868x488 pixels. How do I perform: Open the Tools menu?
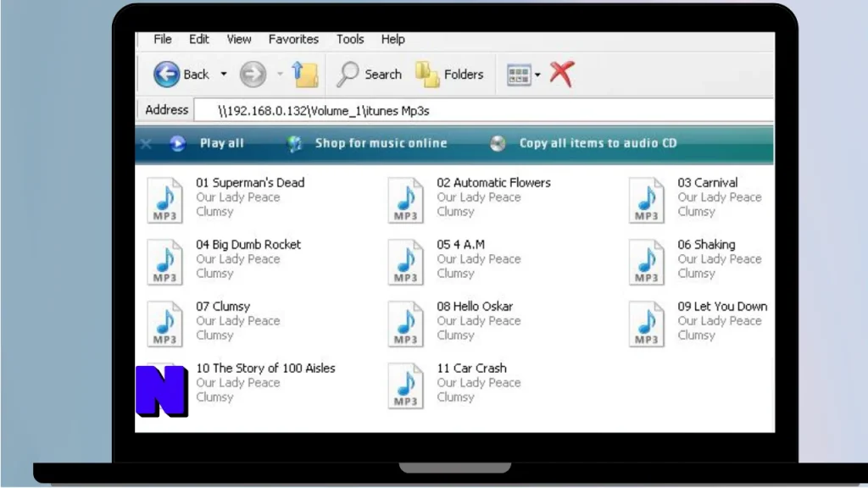point(350,39)
